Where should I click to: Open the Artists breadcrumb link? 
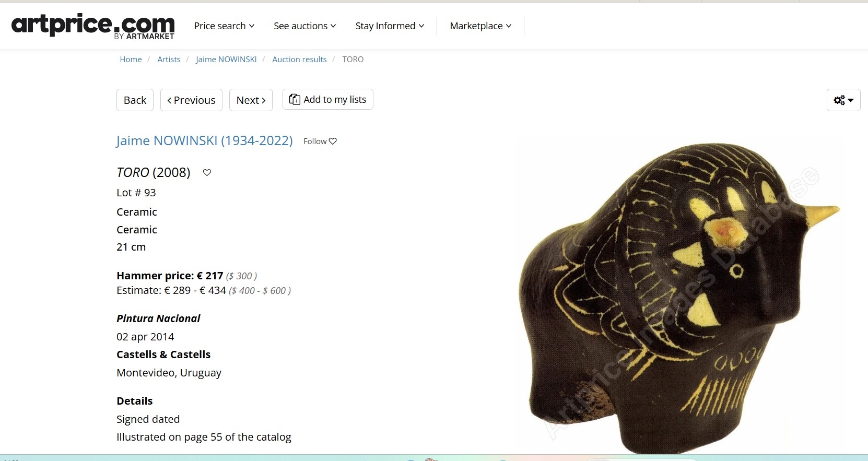pyautogui.click(x=169, y=60)
